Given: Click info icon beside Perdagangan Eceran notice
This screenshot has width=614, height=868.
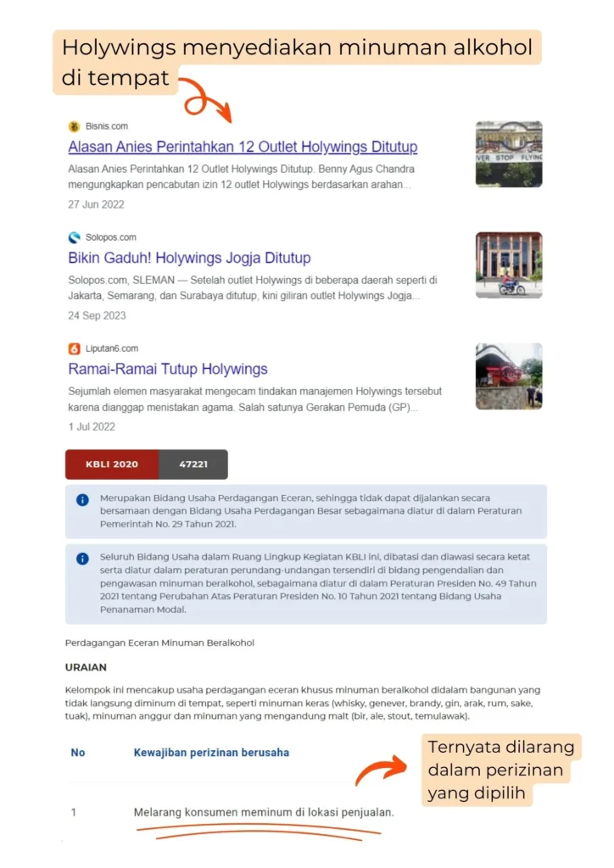Looking at the screenshot, I should click(x=82, y=500).
